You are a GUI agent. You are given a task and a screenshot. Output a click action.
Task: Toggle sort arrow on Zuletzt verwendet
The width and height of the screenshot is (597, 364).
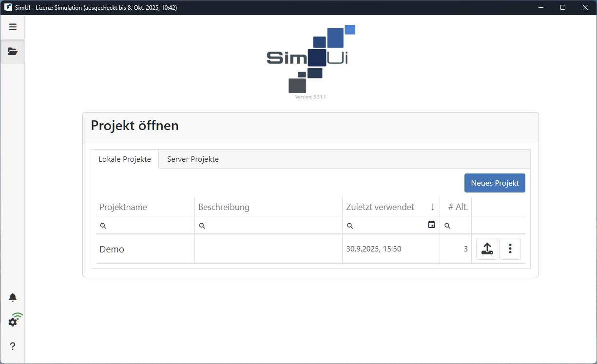432,207
